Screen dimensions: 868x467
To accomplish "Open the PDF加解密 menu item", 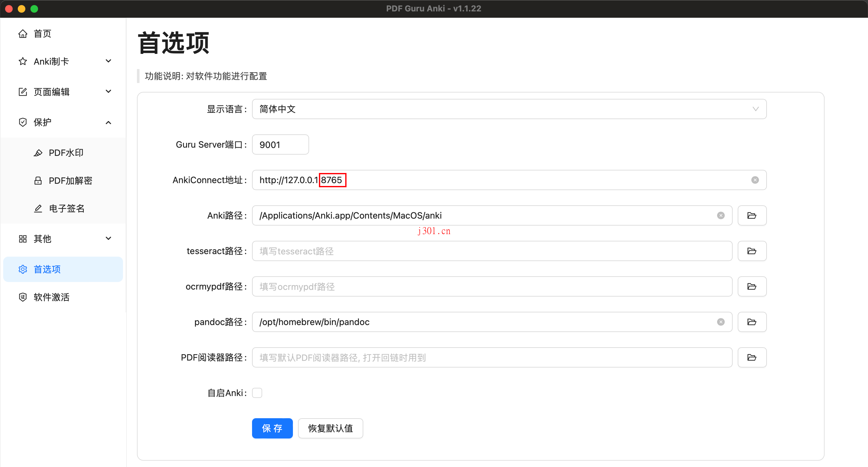I will [63, 181].
